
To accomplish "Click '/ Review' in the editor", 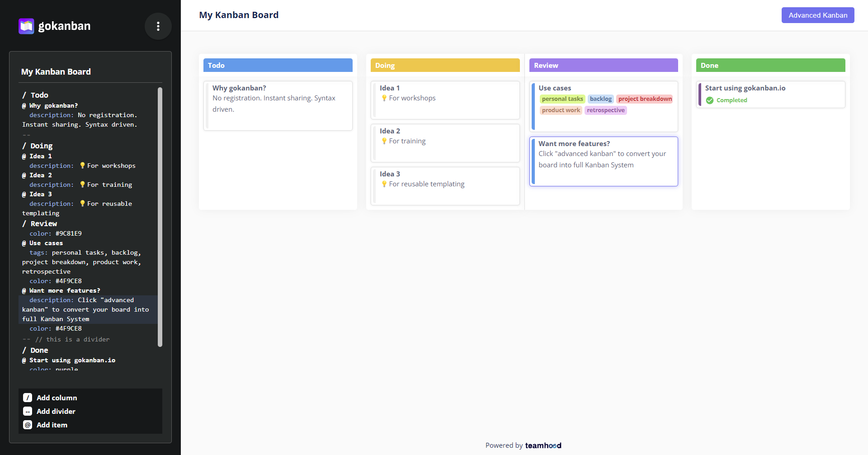I will 40,223.
